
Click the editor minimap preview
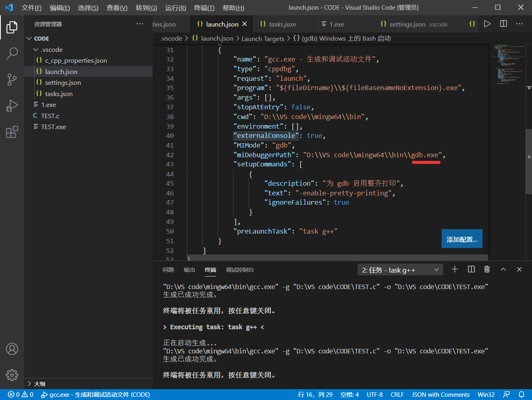click(509, 65)
